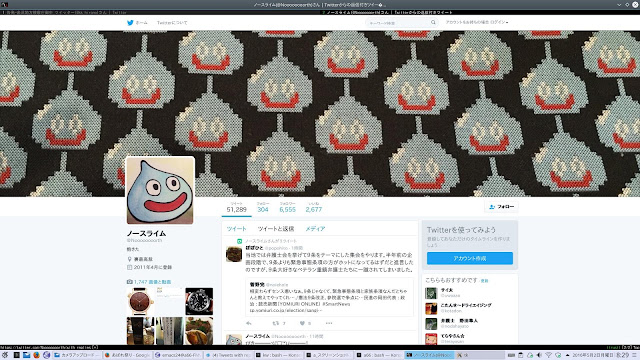The image size is (640, 360).
Task: Switch to the 'a66 : bash' Konsole taskbar window
Action: tap(380, 355)
